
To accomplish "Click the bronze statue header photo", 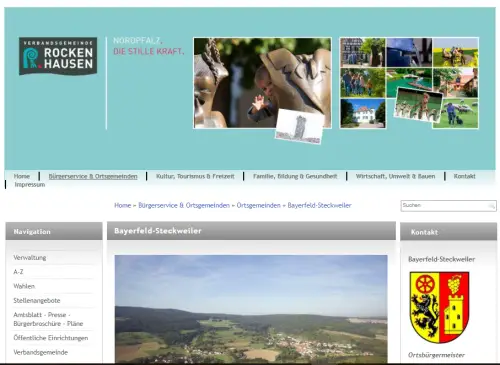I will (262, 83).
